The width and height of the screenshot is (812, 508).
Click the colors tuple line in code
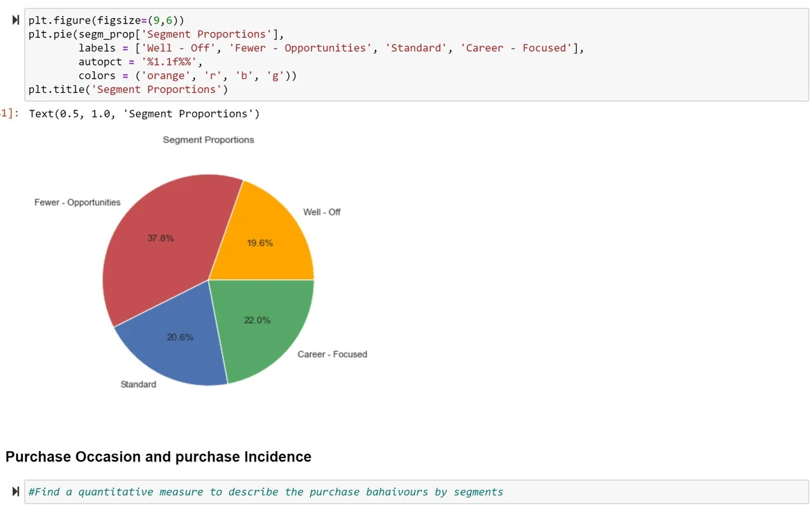click(x=187, y=76)
